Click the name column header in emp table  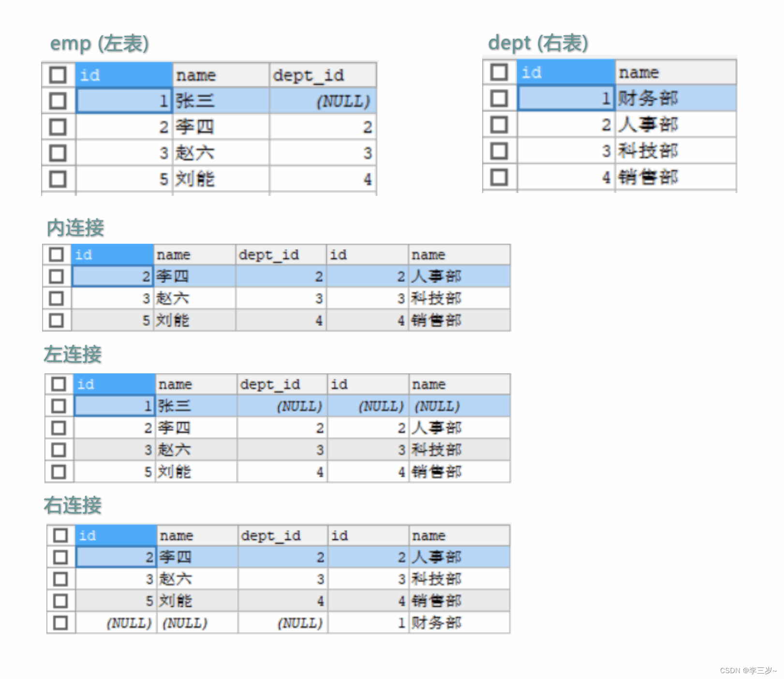click(221, 75)
